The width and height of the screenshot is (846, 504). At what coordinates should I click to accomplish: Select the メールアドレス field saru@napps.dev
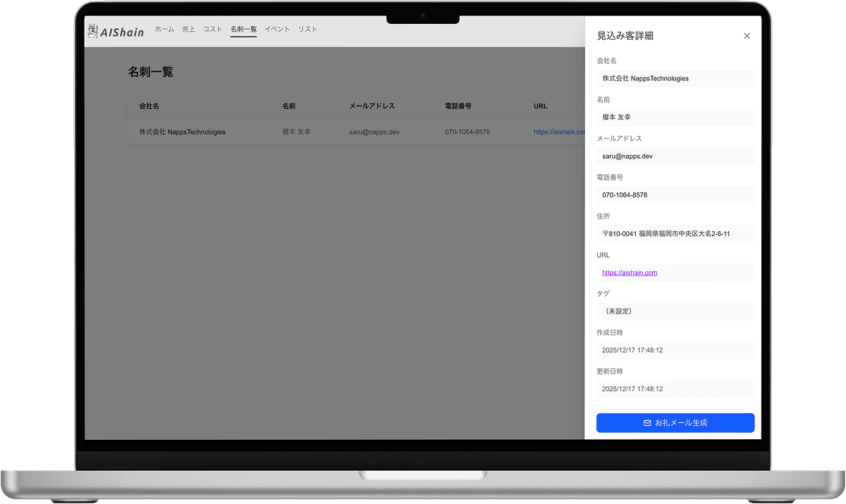[x=675, y=156]
